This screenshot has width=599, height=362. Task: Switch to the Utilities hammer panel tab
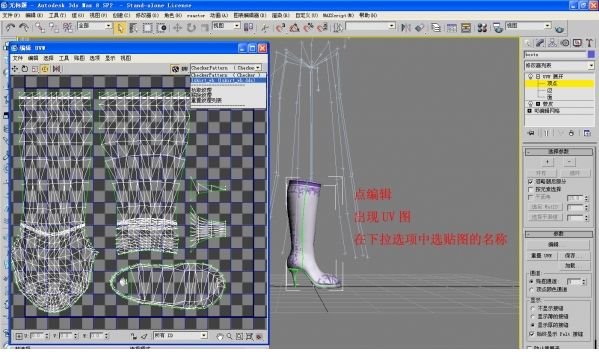(x=589, y=43)
